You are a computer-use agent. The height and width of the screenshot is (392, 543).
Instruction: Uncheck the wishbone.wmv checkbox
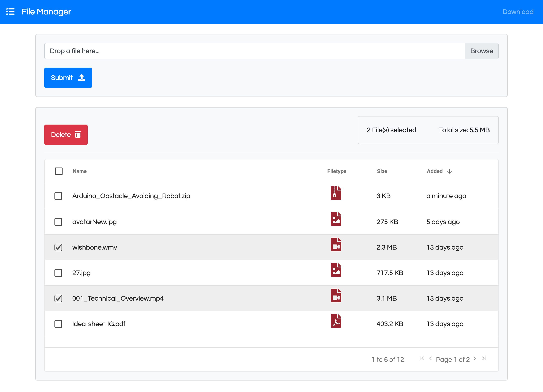58,247
